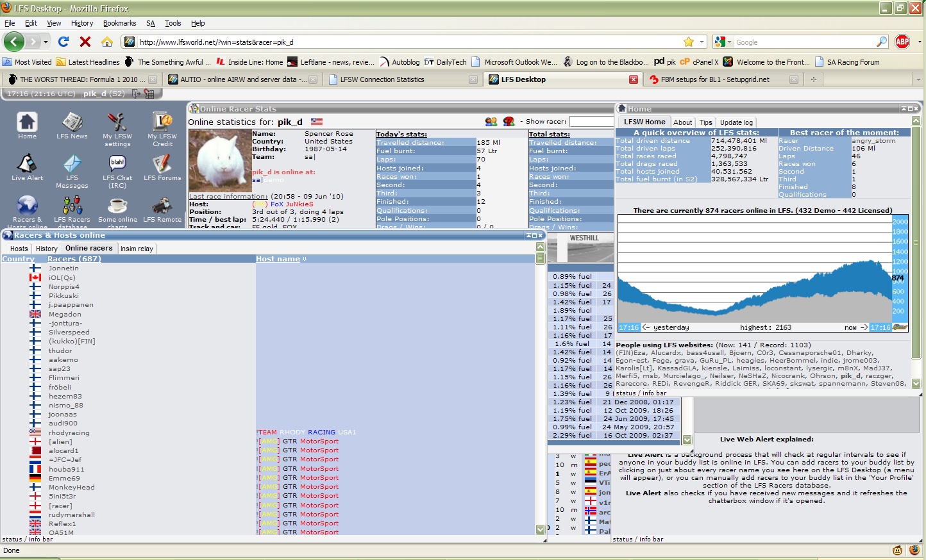Click the Adblock Plus ABP icon
Screen dimensions: 926x560
pos(902,42)
